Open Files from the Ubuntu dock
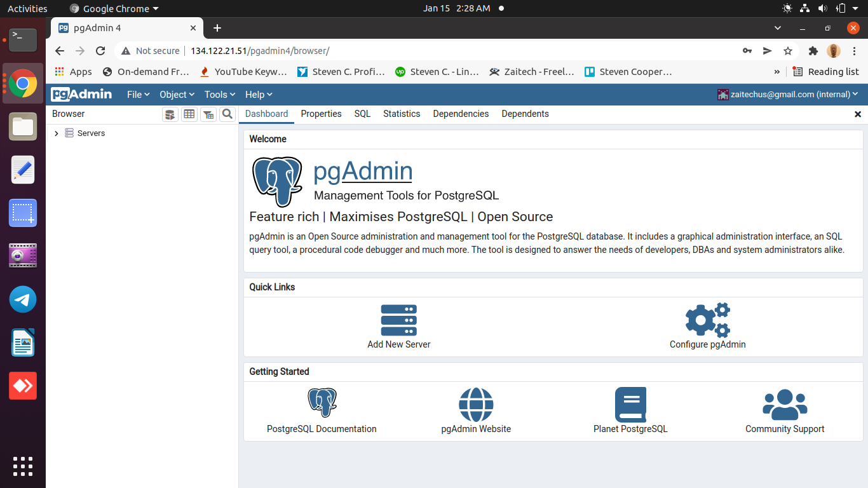Screen dimensions: 868x488 point(23,126)
